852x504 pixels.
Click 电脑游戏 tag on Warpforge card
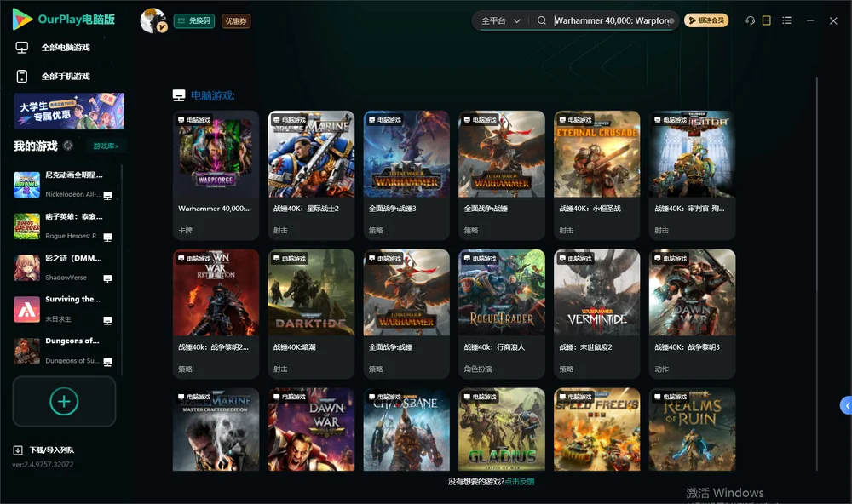pyautogui.click(x=194, y=119)
